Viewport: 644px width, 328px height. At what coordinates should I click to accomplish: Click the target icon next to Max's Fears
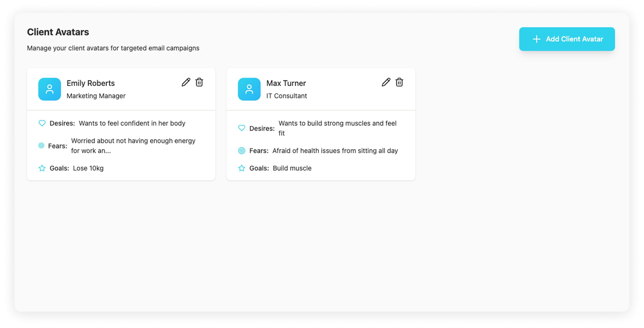241,151
